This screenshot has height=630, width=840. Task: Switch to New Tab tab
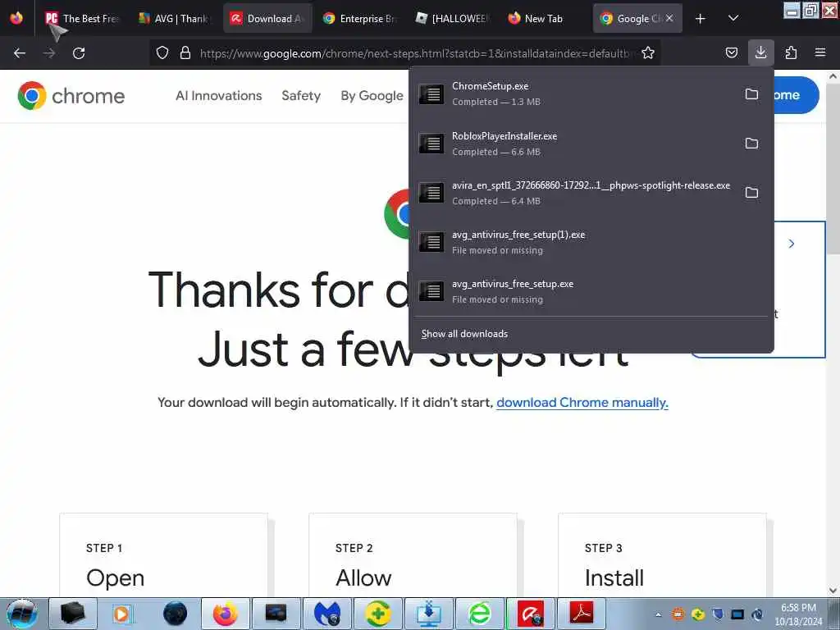(545, 19)
